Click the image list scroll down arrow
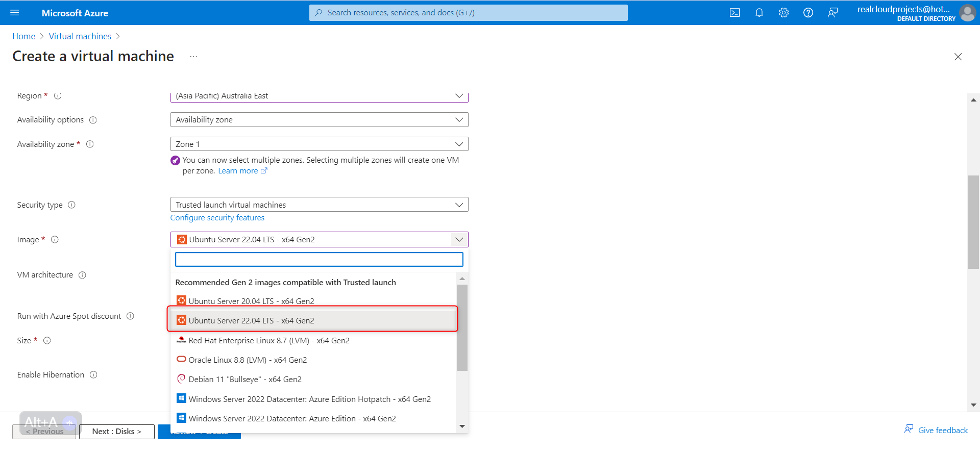The image size is (980, 454). pos(462,426)
